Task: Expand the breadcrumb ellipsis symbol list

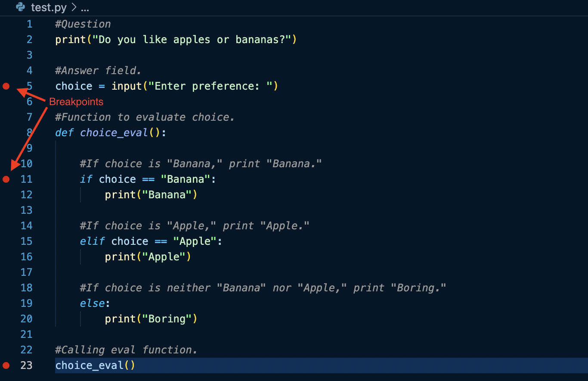Action: pyautogui.click(x=85, y=8)
